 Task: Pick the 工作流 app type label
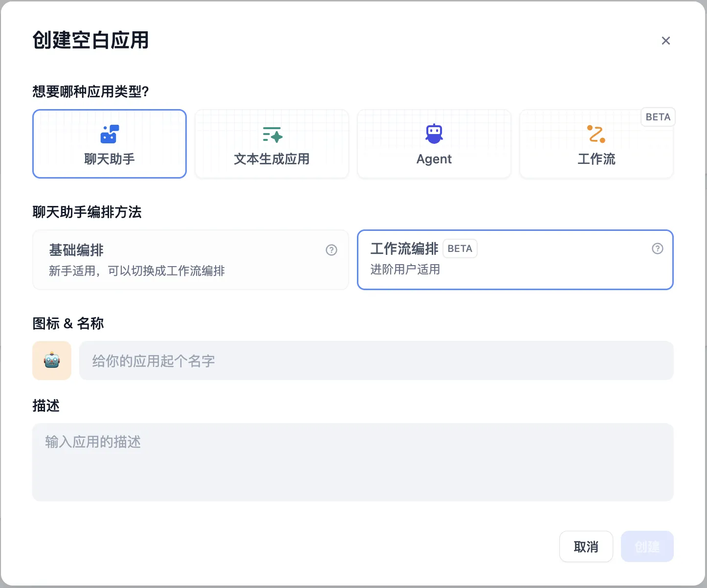596,159
